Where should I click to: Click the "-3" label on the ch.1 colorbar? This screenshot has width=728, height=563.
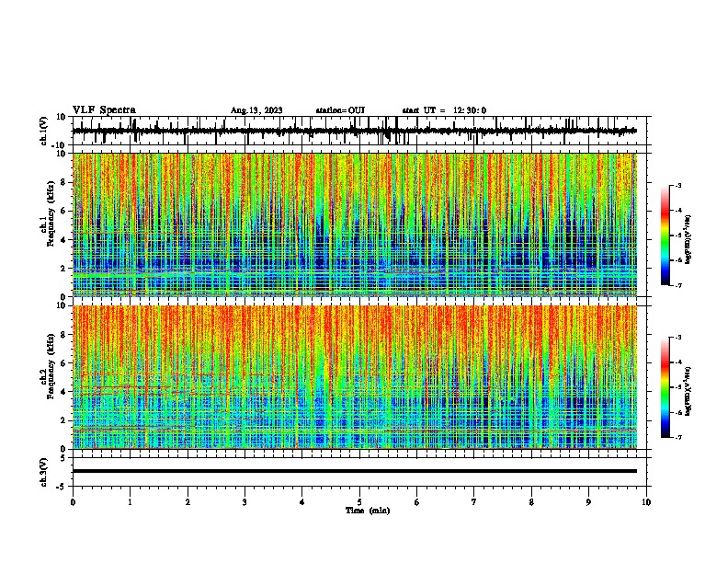pyautogui.click(x=678, y=185)
